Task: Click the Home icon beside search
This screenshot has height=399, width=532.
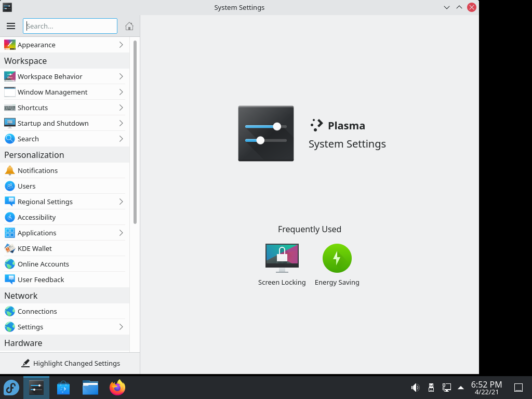Action: (x=129, y=26)
